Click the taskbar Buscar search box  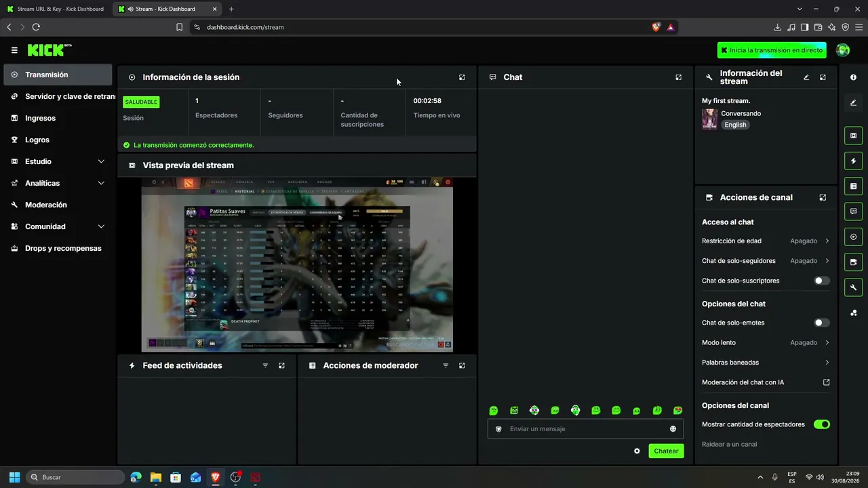coord(75,477)
